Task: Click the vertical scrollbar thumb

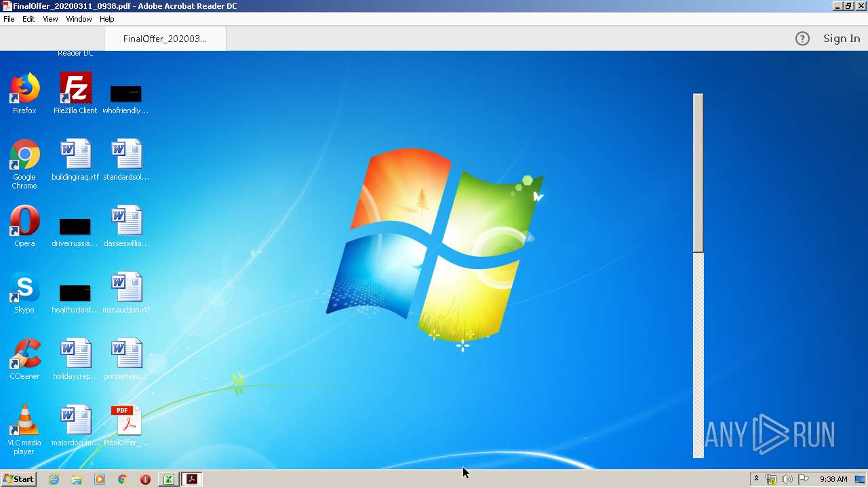Action: tap(698, 173)
